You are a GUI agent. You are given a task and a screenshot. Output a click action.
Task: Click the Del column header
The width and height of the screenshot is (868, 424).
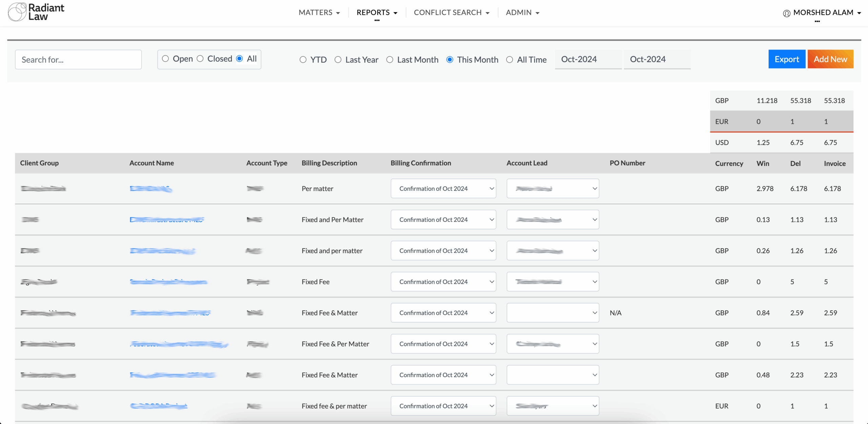click(795, 163)
